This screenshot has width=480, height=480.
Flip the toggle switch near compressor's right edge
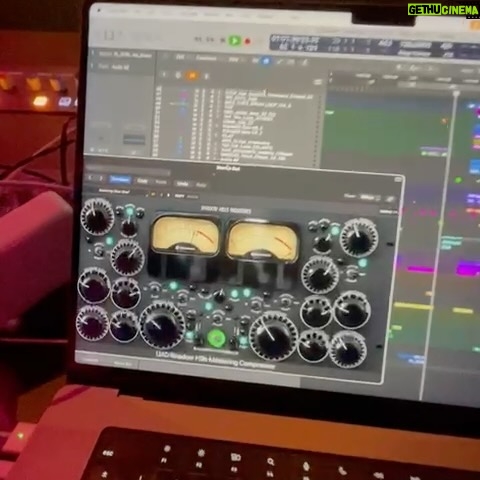pos(351,274)
